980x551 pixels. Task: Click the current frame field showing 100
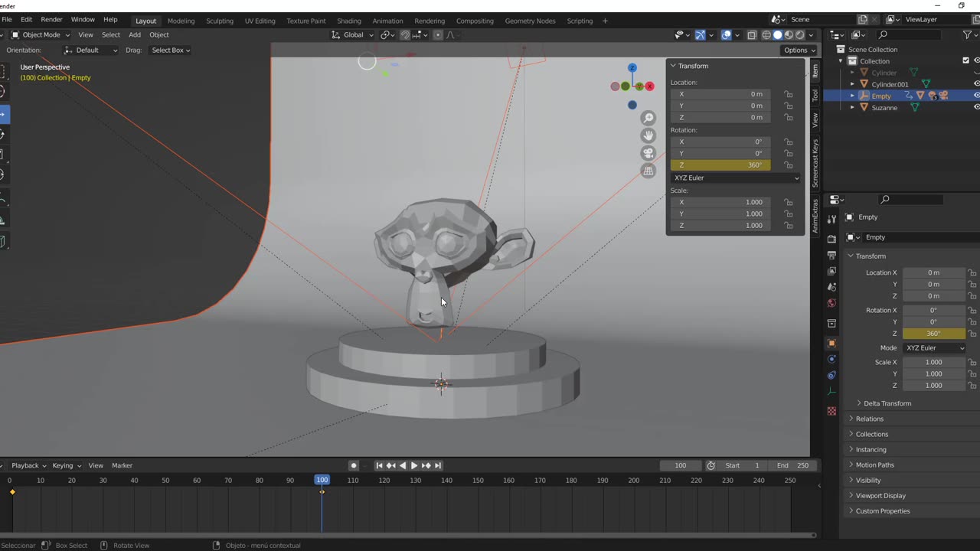[680, 465]
